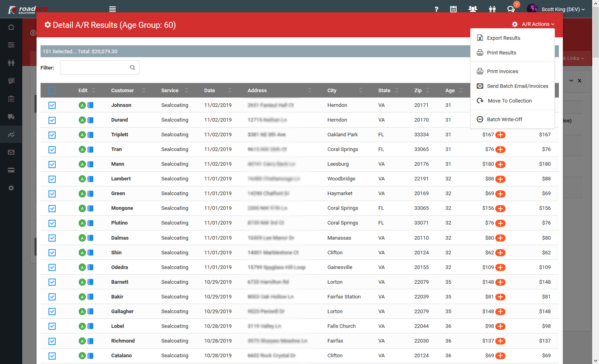The image size is (599, 364).
Task: Click the green A icon for Lambert
Action: click(x=82, y=179)
